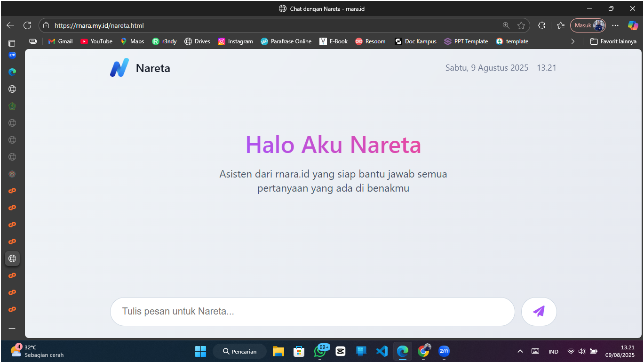Expand hidden icons in the system tray
Image resolution: width=644 pixels, height=363 pixels.
520,351
